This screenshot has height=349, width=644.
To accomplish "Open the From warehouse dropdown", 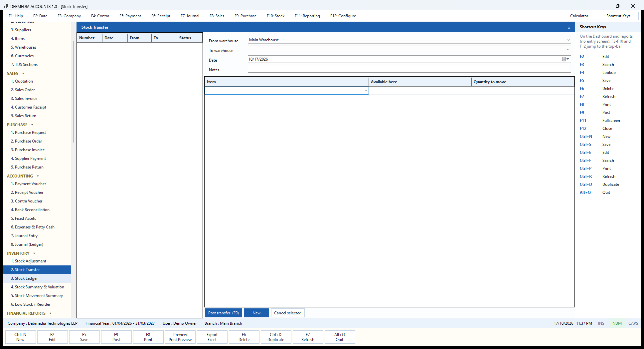I will (x=568, y=40).
